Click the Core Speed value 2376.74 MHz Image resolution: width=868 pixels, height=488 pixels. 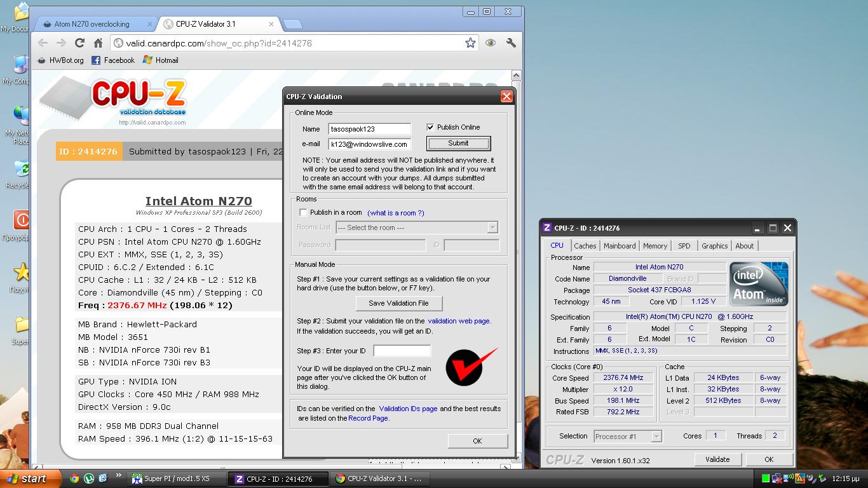pos(623,377)
